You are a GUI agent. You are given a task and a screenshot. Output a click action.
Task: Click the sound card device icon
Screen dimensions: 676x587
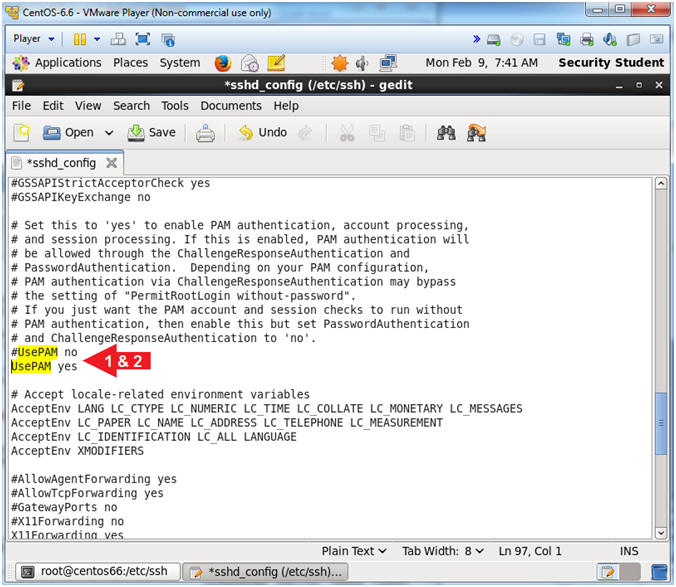click(x=610, y=40)
